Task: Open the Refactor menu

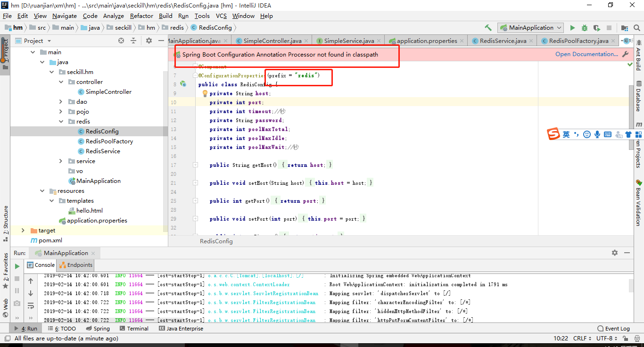Action: tap(141, 16)
